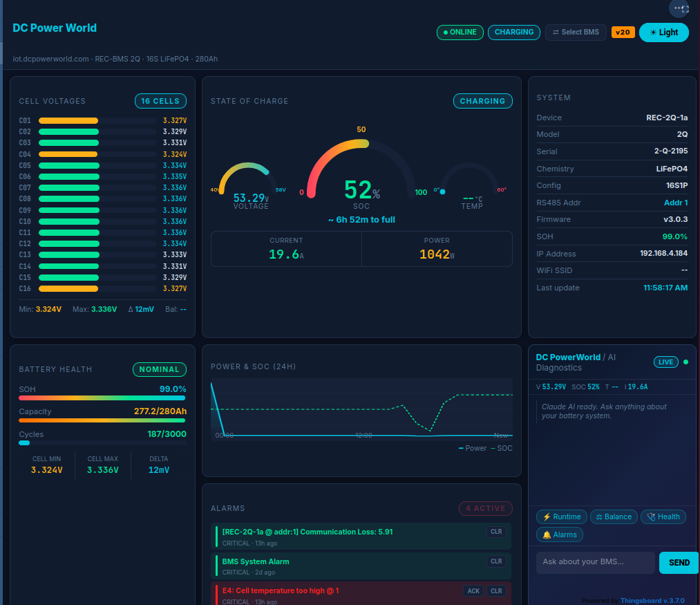The height and width of the screenshot is (605, 700).
Task: Click the C16 cell voltage bar
Action: (97, 288)
